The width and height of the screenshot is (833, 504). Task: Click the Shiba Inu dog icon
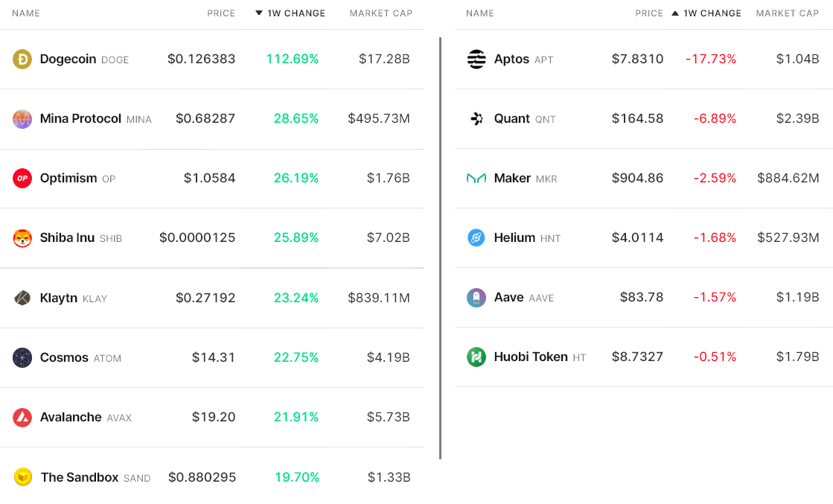click(22, 237)
